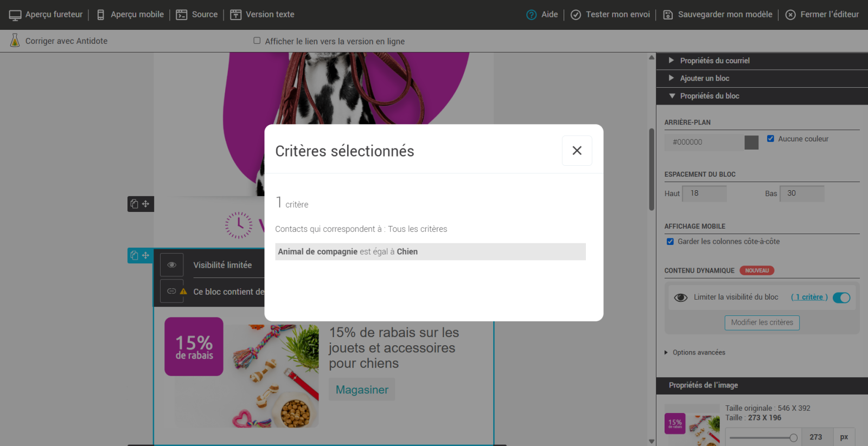The height and width of the screenshot is (446, 868).
Task: Check Afficher le lien vers la version en ligne
Action: pyautogui.click(x=257, y=41)
